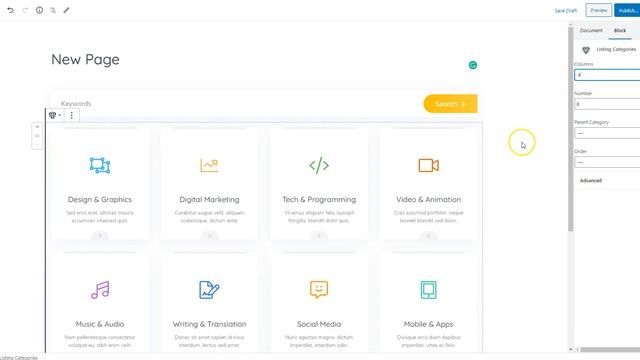Image resolution: width=640 pixels, height=360 pixels.
Task: Click the Digital Marketing chart icon
Action: pos(209,165)
